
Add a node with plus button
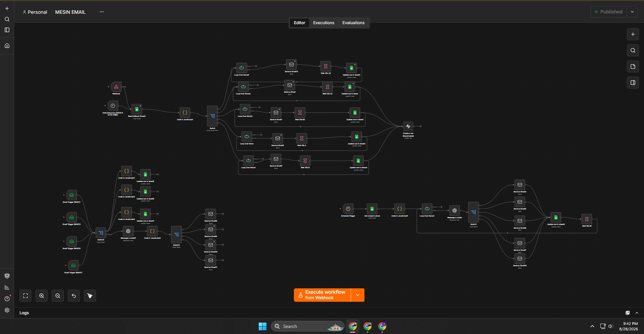633,34
